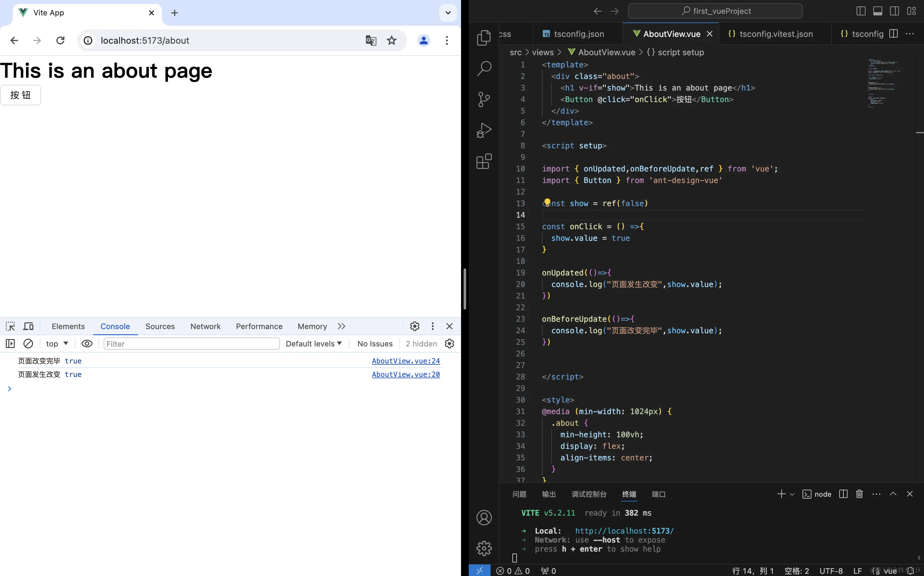Viewport: 924px width, 576px height.
Task: Toggle the console sidebar panel
Action: pos(10,344)
